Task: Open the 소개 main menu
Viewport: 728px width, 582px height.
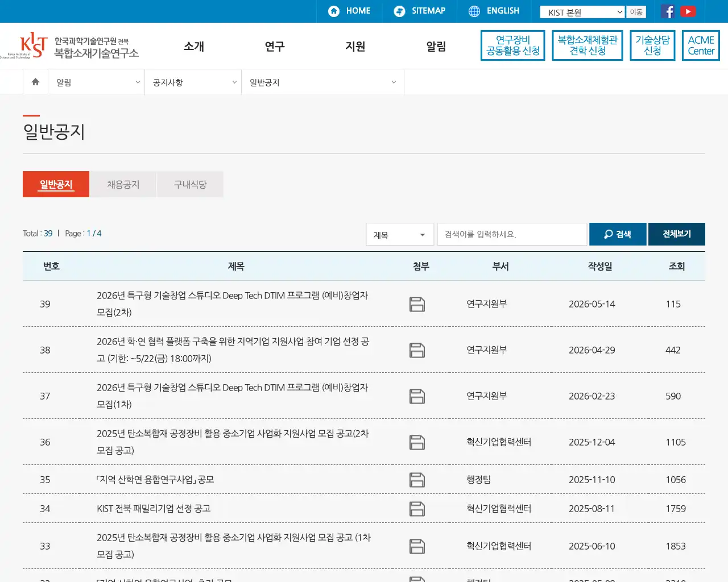Action: pyautogui.click(x=194, y=47)
